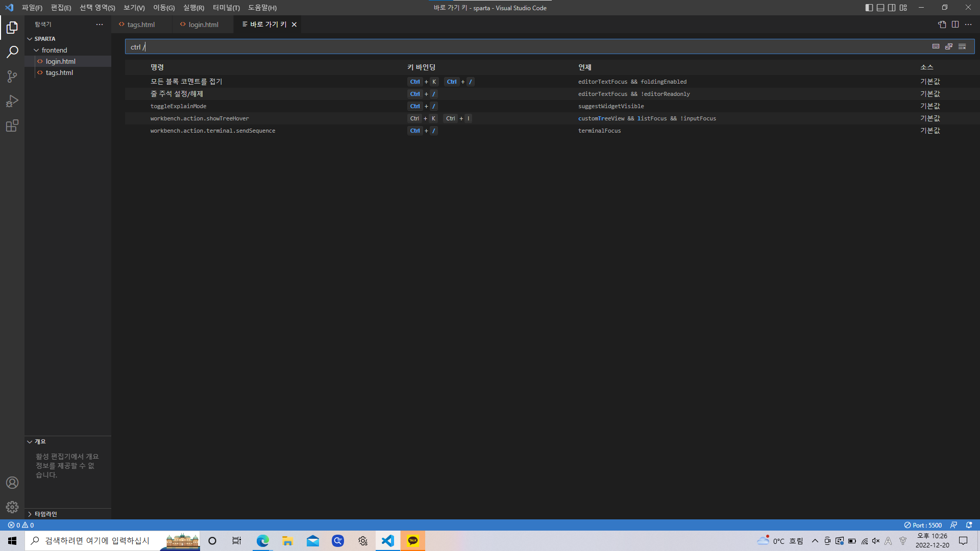This screenshot has width=980, height=551.
Task: Click the 키 바인딩 column header
Action: 422,67
